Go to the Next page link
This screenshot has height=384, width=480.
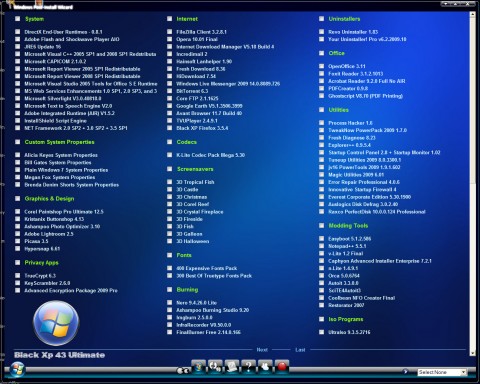262,350
